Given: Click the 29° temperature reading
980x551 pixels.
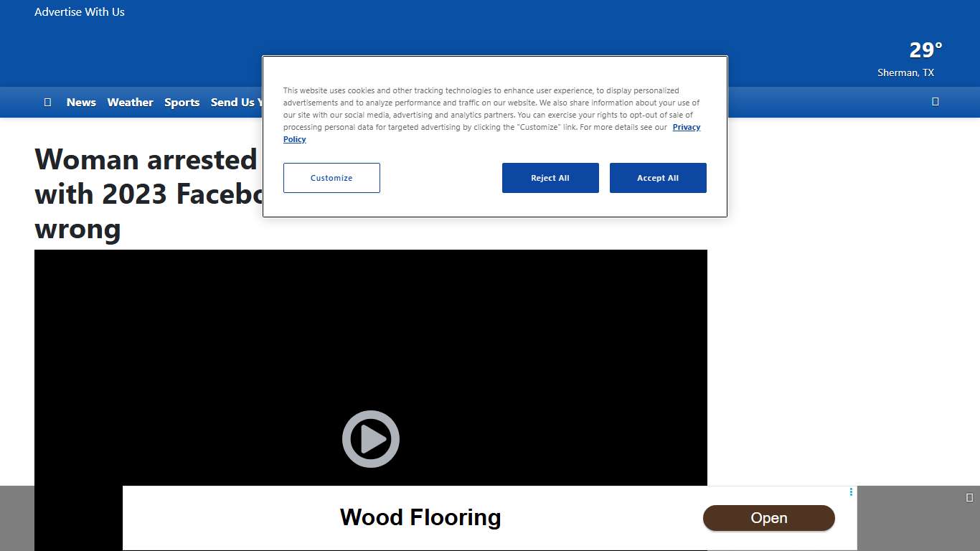Looking at the screenshot, I should [x=925, y=50].
